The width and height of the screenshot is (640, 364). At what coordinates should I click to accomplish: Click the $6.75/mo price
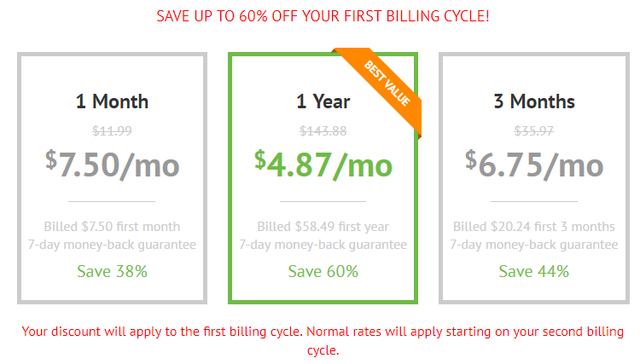(534, 165)
